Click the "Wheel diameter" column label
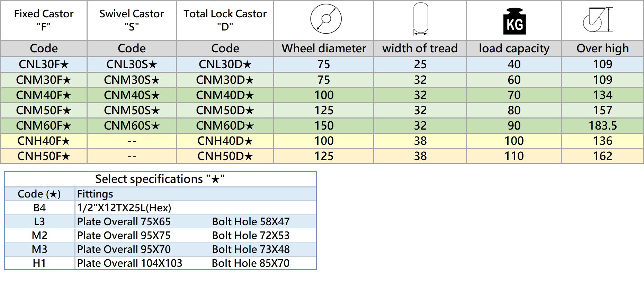Viewport: 644px width, 281px height. point(324,49)
